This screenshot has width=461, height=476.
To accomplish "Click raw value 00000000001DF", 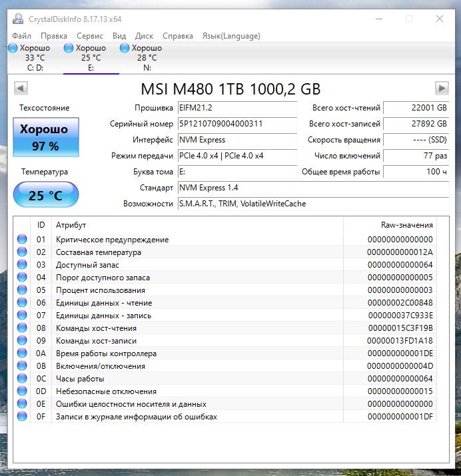I will coord(400,417).
